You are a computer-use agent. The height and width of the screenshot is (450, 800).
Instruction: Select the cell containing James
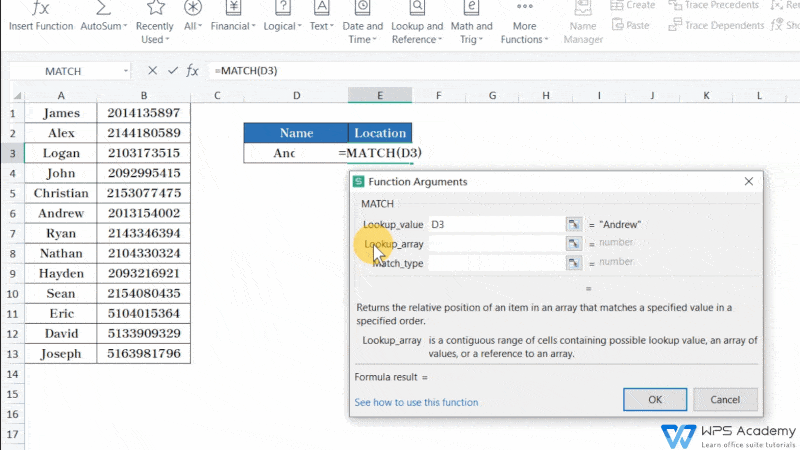click(61, 113)
